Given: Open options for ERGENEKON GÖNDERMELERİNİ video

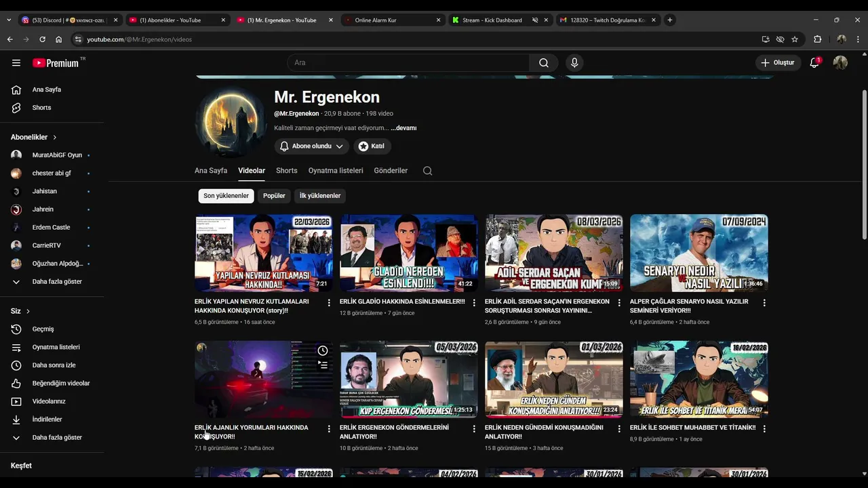Looking at the screenshot, I should coord(474,429).
